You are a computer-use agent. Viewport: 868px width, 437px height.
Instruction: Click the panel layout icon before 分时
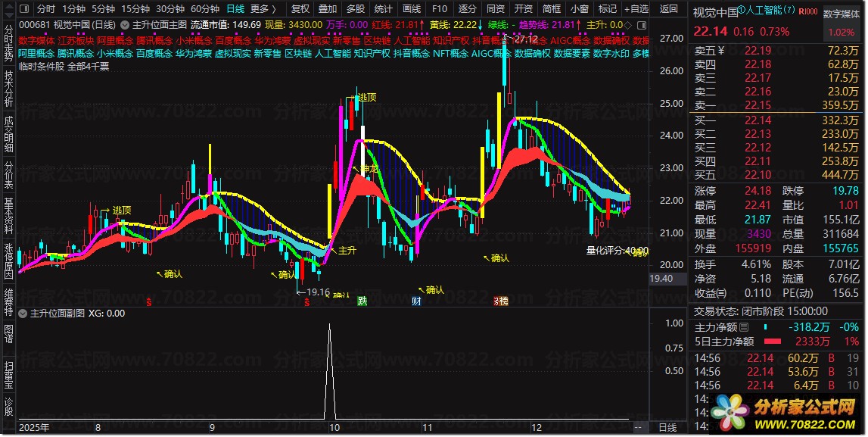[x=24, y=9]
